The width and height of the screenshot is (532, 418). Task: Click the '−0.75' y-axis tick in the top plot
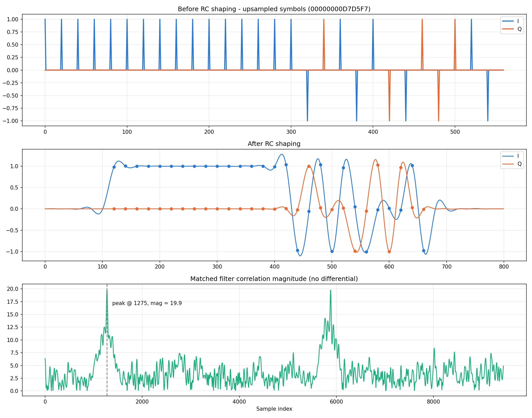(x=11, y=108)
